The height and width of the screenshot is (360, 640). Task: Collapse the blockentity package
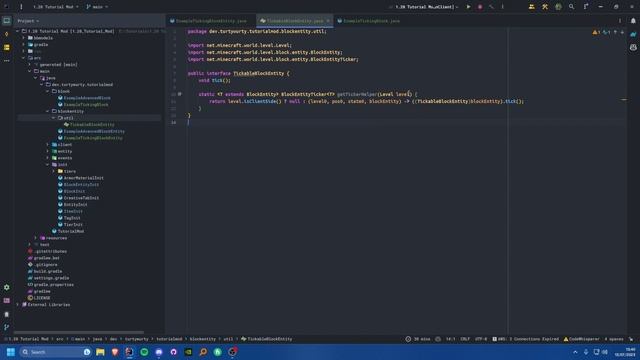click(x=47, y=111)
